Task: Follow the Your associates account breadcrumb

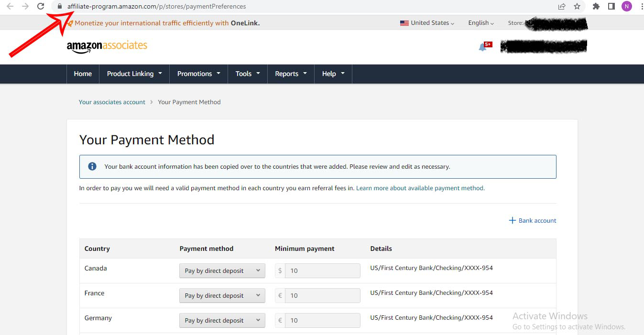Action: click(112, 102)
